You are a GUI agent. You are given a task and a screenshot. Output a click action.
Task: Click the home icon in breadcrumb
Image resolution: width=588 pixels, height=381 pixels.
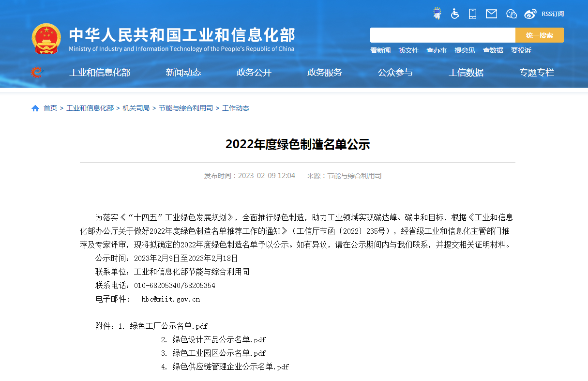(35, 108)
